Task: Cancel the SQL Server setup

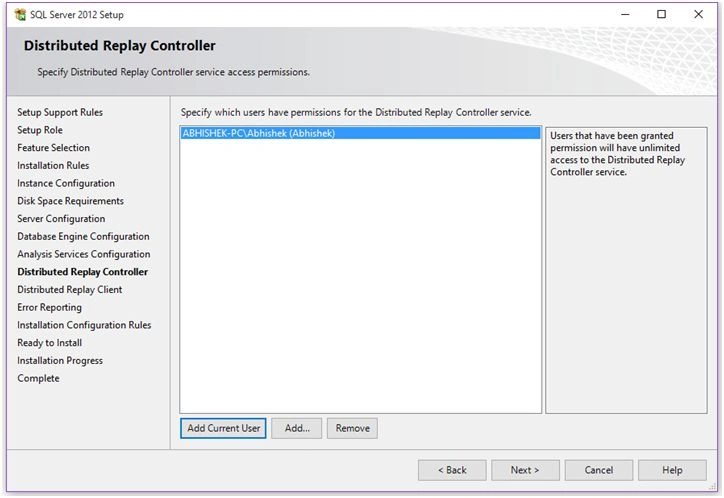Action: coord(598,470)
